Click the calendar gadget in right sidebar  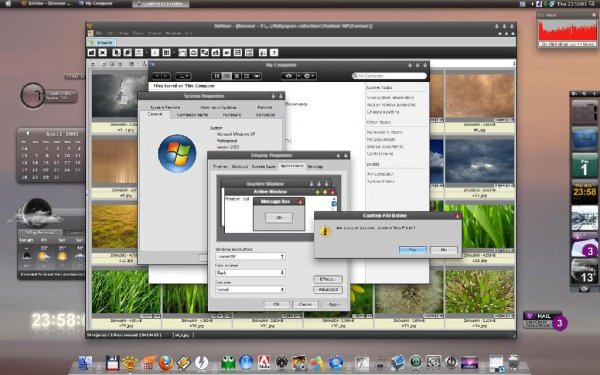coord(584,166)
